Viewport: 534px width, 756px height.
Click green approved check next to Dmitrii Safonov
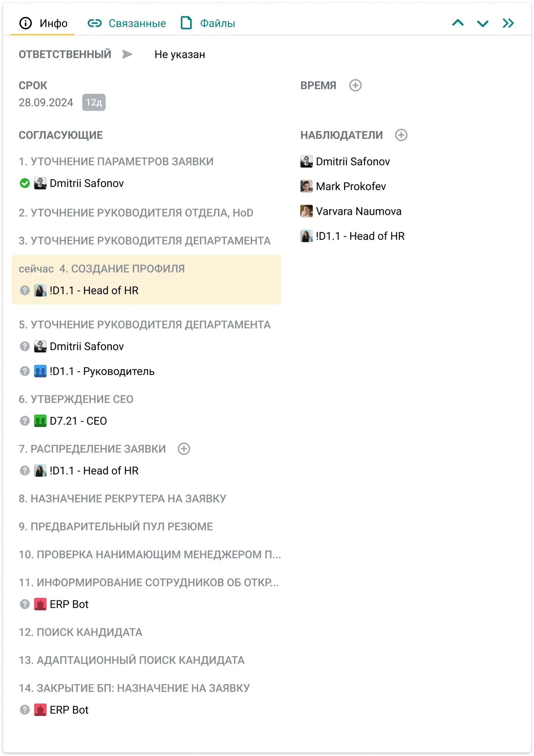(x=25, y=183)
